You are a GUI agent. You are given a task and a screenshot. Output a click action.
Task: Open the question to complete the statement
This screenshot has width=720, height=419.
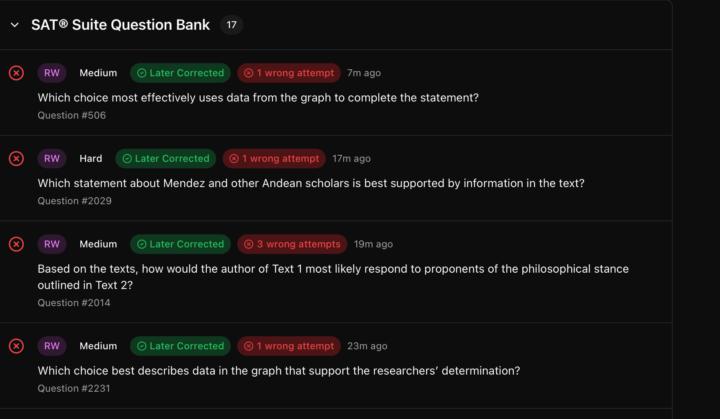point(258,98)
